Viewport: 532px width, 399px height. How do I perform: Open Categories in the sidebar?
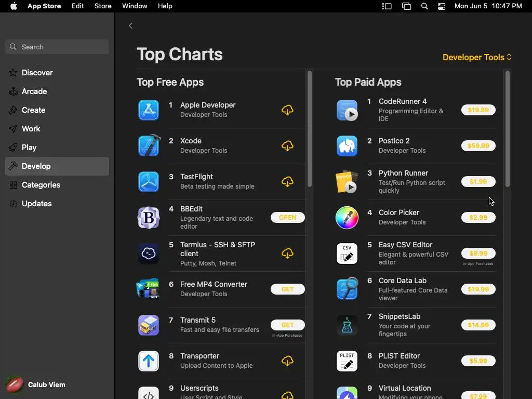57,185
